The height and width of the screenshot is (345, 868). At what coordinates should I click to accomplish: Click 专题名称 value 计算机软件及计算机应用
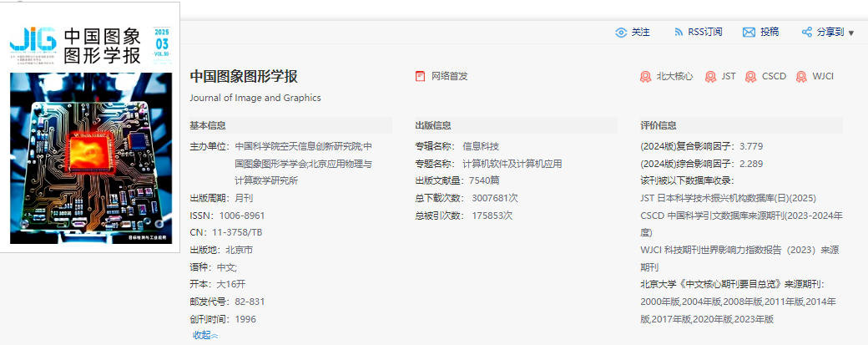click(512, 164)
